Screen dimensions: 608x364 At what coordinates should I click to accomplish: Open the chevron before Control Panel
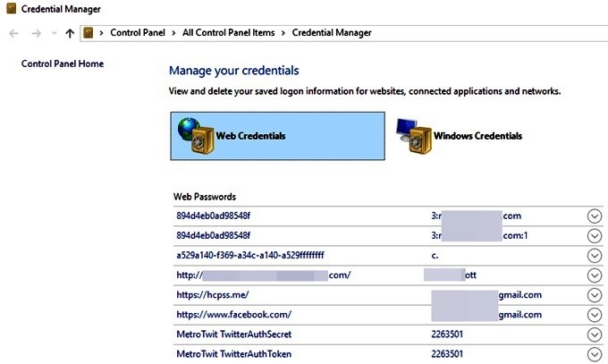(x=101, y=33)
